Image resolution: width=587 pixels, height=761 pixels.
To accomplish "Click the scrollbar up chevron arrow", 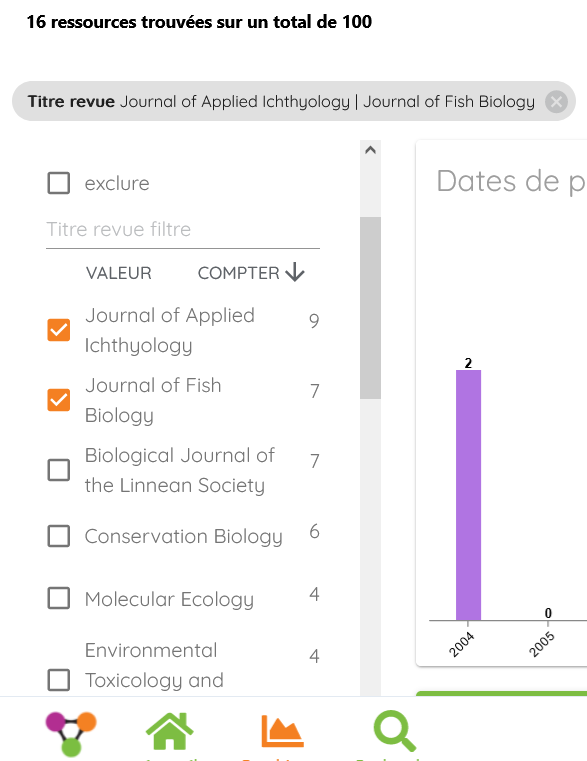I will [x=370, y=150].
